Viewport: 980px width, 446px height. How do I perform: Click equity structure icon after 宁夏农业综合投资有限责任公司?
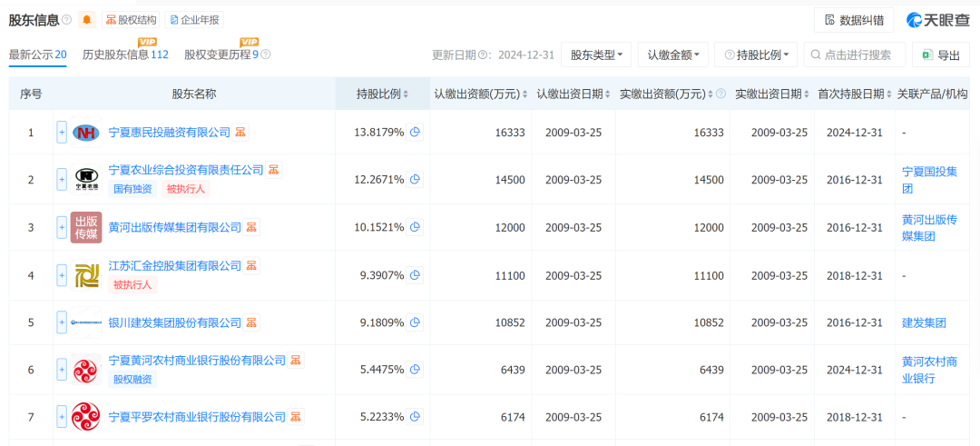[274, 170]
